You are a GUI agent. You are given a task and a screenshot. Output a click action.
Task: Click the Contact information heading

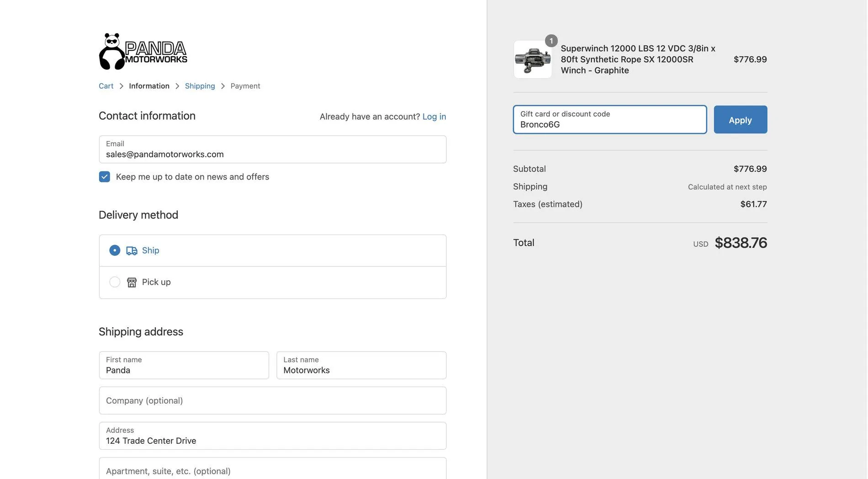coord(147,116)
